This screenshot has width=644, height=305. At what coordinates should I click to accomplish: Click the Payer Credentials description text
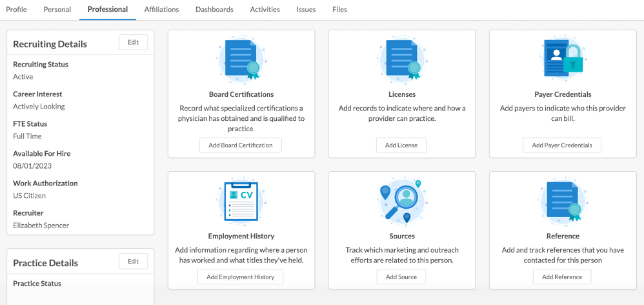pos(563,114)
